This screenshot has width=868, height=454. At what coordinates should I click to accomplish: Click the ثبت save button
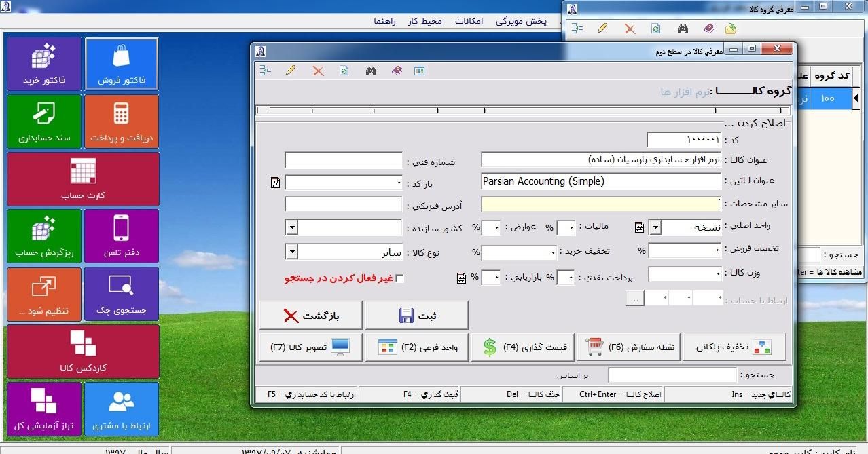(416, 316)
